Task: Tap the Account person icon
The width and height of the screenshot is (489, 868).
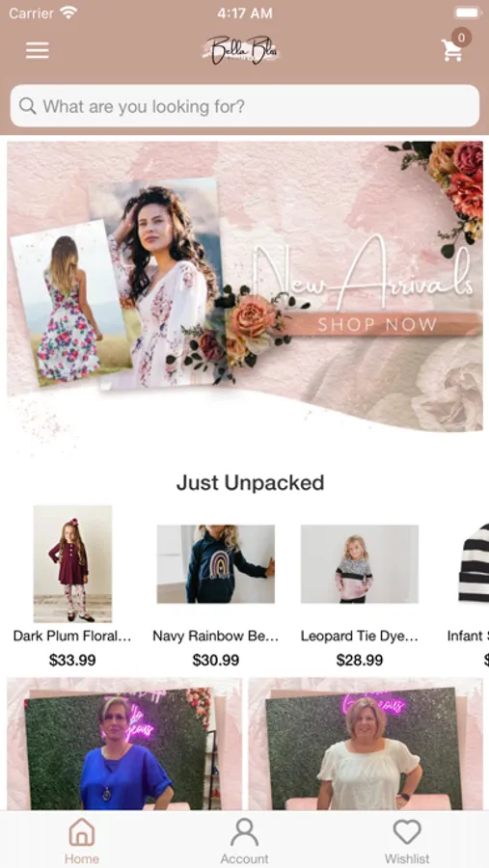Action: point(244,831)
